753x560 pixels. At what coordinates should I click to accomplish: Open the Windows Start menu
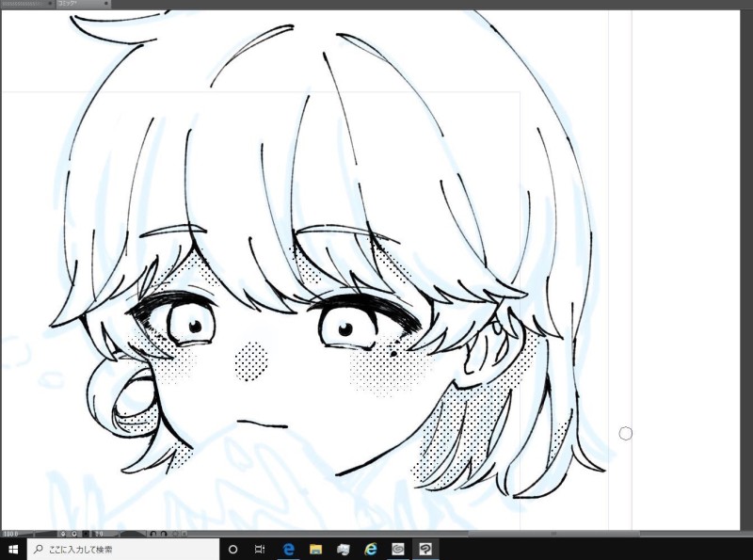[12, 549]
